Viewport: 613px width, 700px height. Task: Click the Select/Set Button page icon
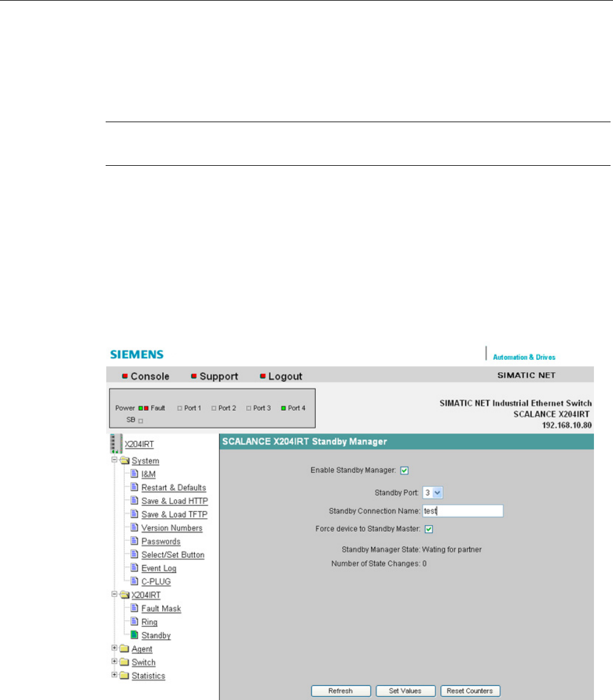click(134, 554)
